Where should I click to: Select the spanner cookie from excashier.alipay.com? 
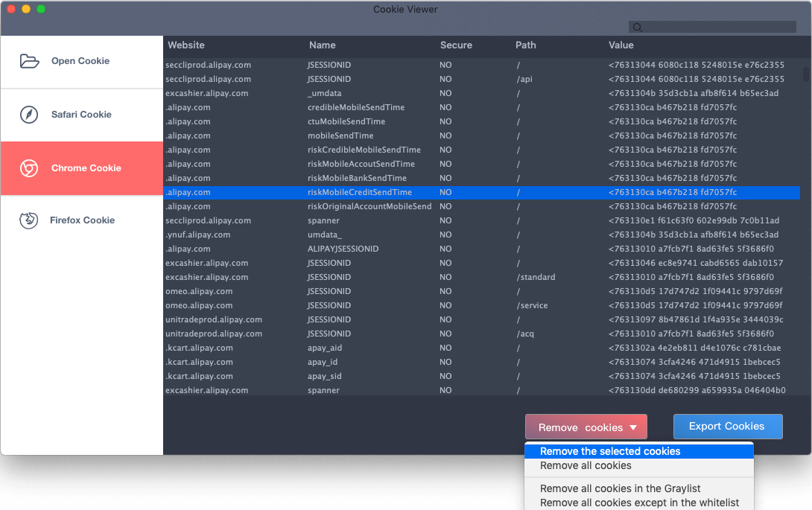(481, 390)
